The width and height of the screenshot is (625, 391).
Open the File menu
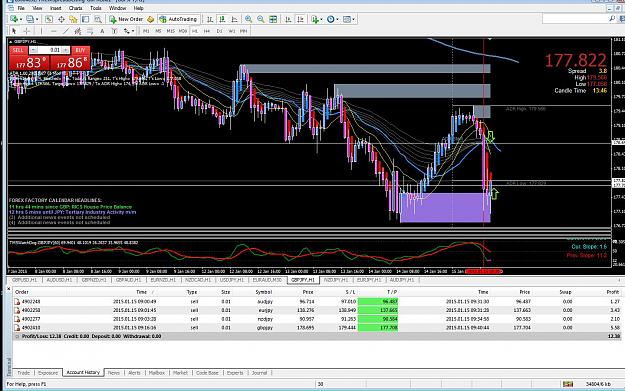21,8
